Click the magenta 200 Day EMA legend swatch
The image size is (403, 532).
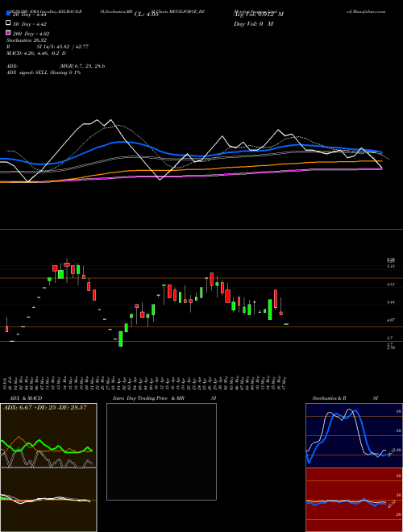point(8,32)
